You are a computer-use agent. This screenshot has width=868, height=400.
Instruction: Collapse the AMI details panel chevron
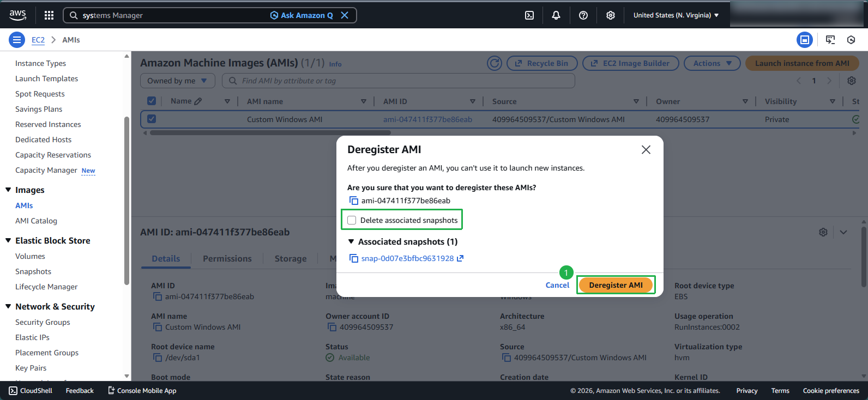point(843,232)
